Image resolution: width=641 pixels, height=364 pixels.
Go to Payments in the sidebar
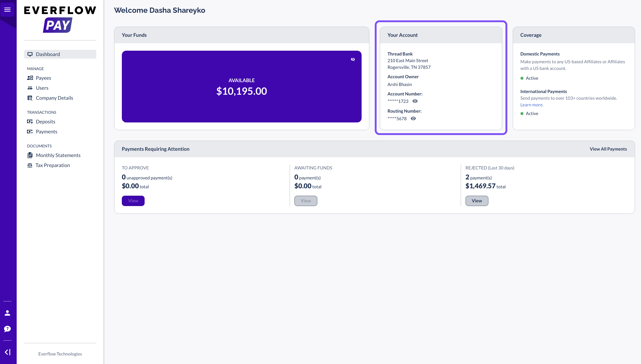pyautogui.click(x=46, y=132)
